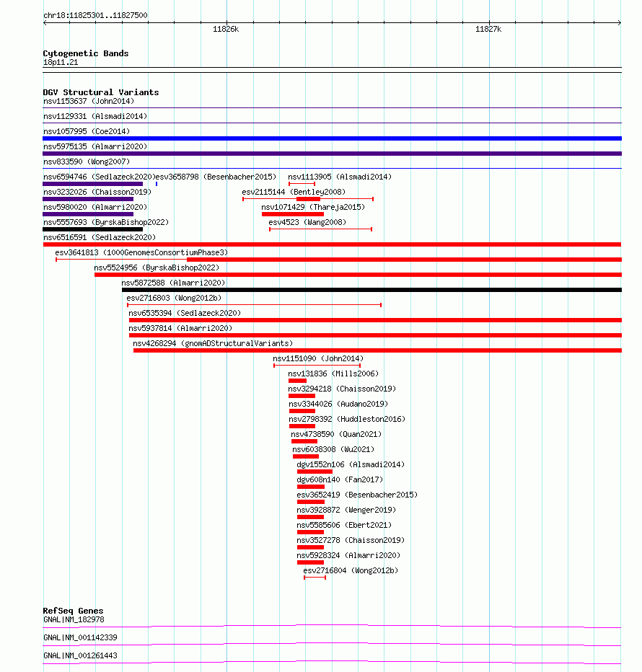Click the 11826k ruler position
This screenshot has width=642, height=672.
[226, 29]
